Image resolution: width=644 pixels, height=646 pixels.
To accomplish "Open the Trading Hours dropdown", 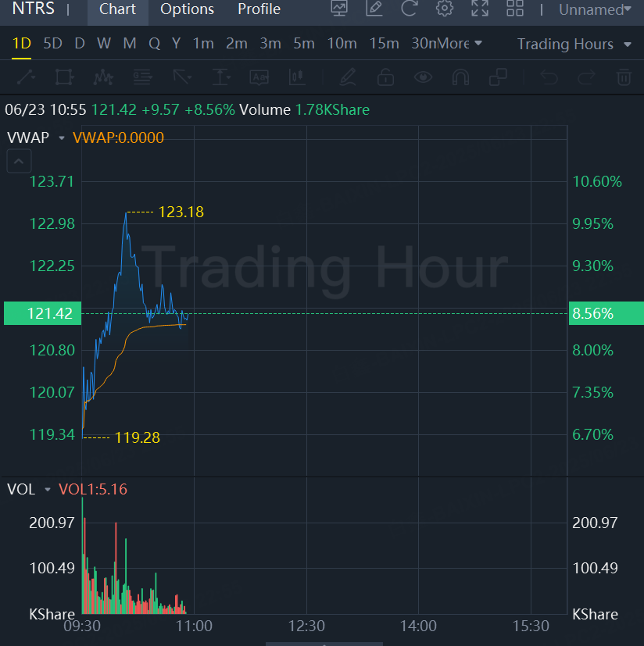I will tap(574, 44).
